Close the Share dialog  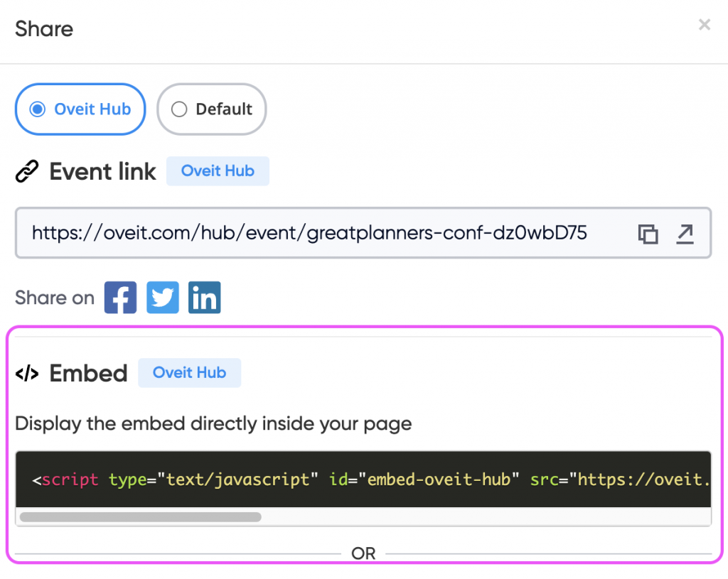705,25
